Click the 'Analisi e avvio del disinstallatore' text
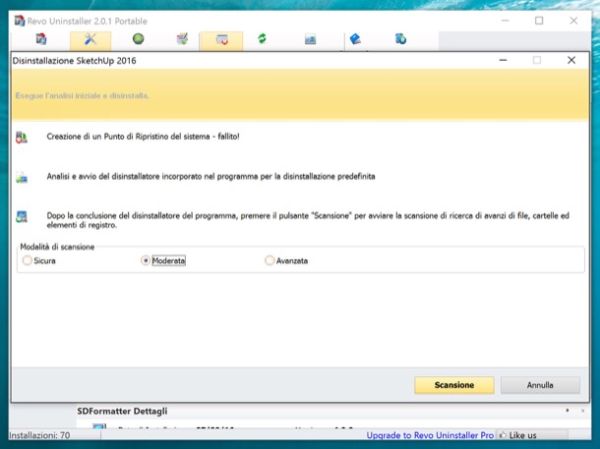This screenshot has width=600, height=449. pos(211,176)
